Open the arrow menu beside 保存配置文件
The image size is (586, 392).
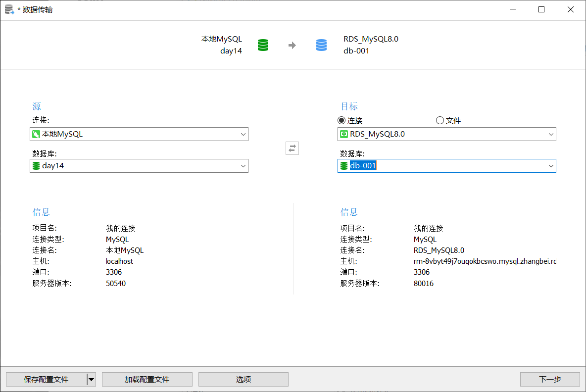tap(91, 379)
